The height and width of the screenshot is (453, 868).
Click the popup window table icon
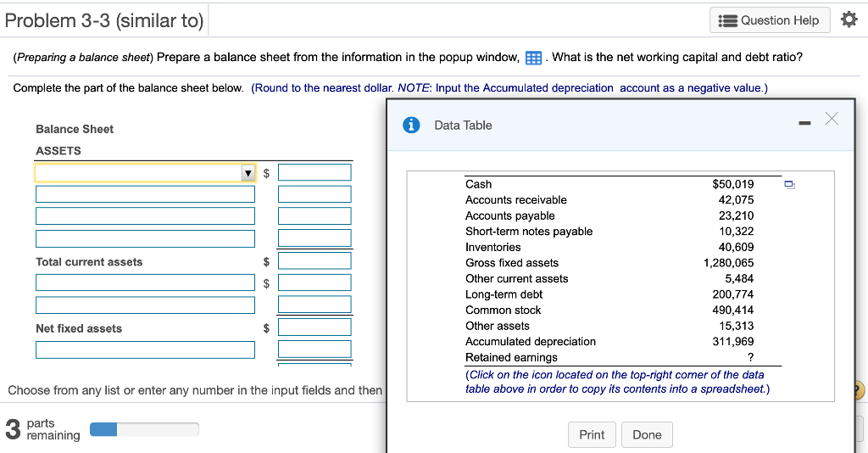(x=533, y=58)
